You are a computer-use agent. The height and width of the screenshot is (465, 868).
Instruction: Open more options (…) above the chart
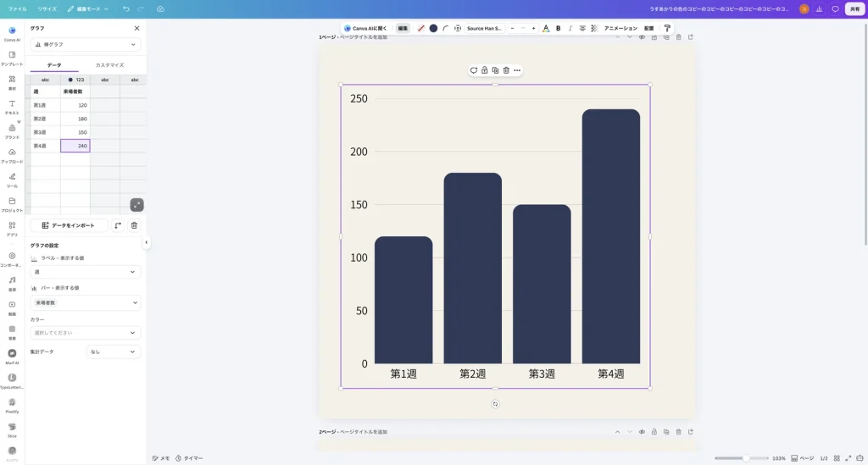(517, 70)
